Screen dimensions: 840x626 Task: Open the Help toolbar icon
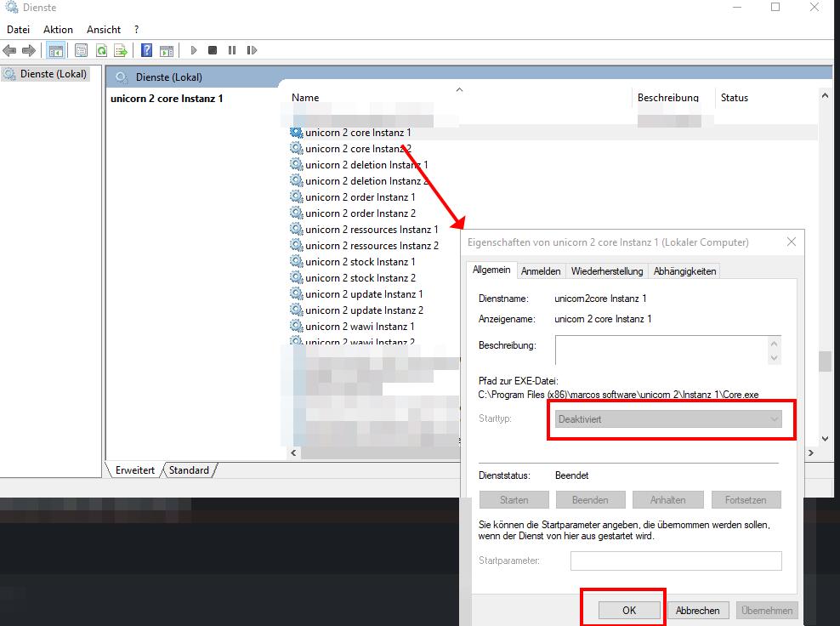146,50
